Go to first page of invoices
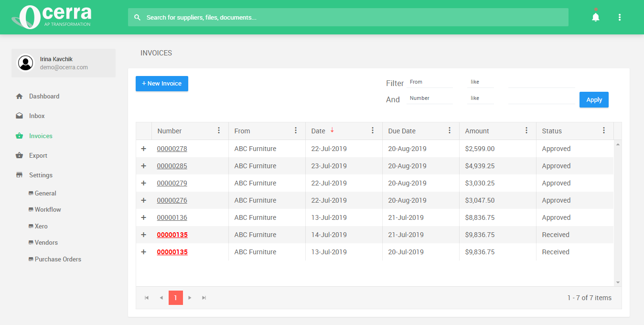This screenshot has width=644, height=325. point(147,298)
